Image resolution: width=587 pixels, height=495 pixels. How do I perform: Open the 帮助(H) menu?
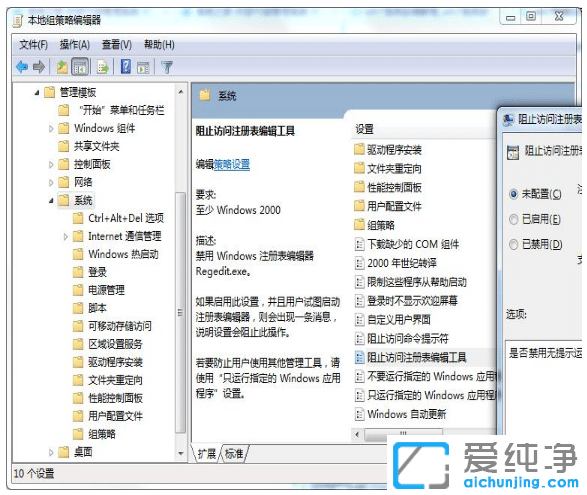click(159, 45)
